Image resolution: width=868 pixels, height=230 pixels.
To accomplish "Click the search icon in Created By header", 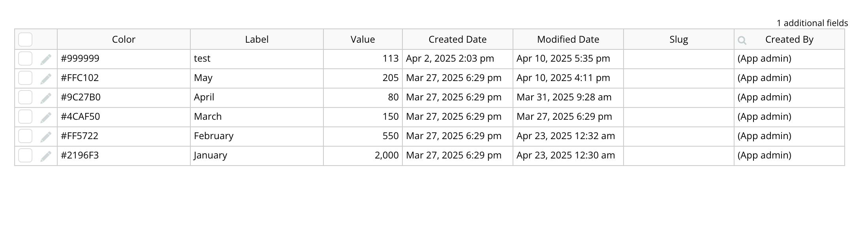I will point(742,40).
